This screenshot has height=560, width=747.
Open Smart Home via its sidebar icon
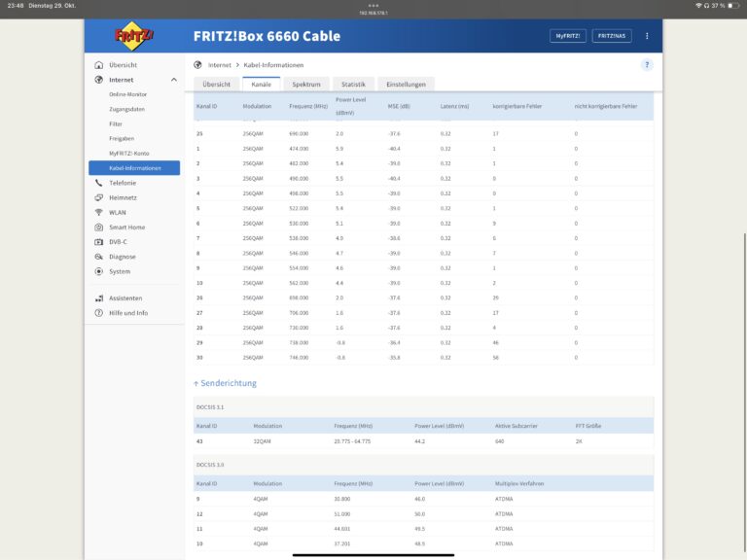click(x=99, y=227)
